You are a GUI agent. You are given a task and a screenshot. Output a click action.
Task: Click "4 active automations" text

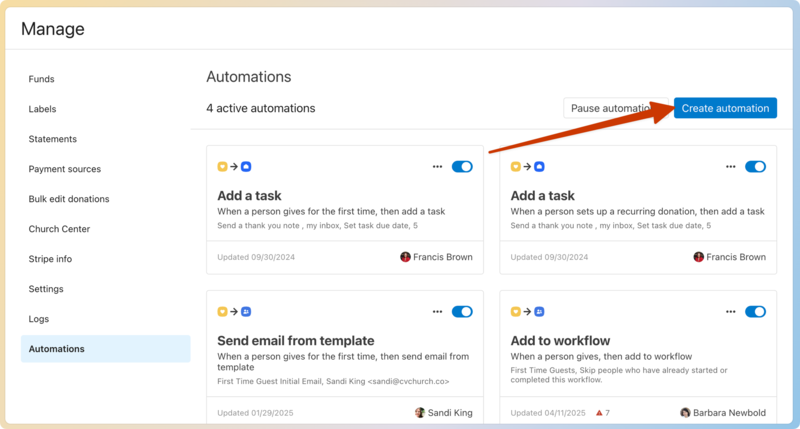point(261,108)
